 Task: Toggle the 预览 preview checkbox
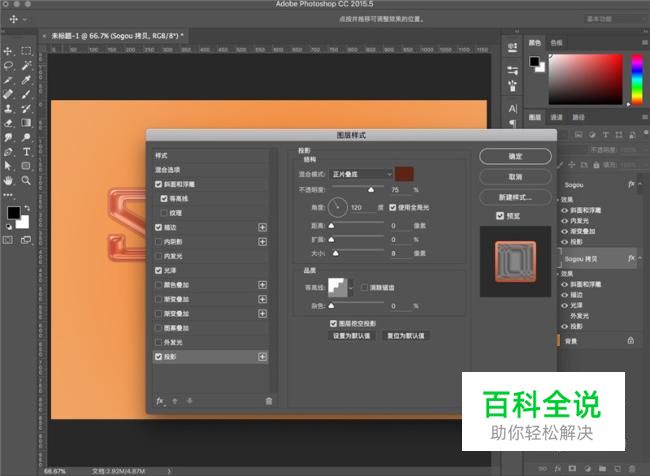coord(500,216)
